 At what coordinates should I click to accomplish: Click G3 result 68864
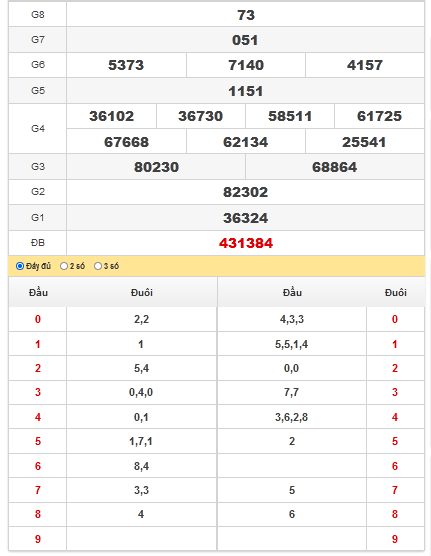[x=335, y=167]
